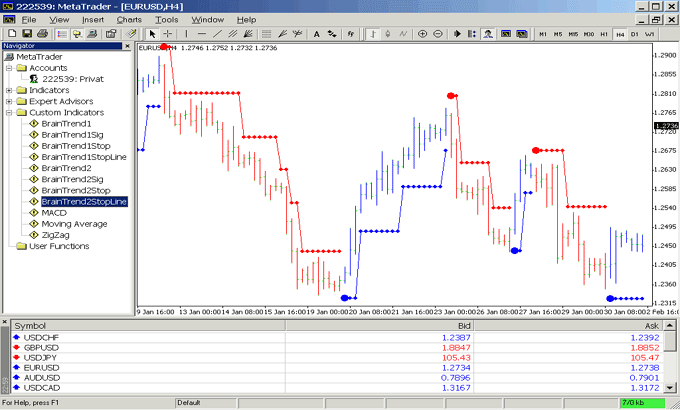Screen dimensions: 680x410
Task: Select MACD in Custom Indicators list
Action: coord(54,213)
